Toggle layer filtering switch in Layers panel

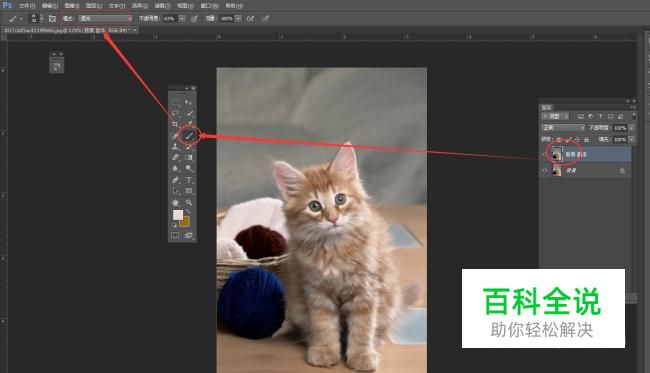[x=633, y=116]
